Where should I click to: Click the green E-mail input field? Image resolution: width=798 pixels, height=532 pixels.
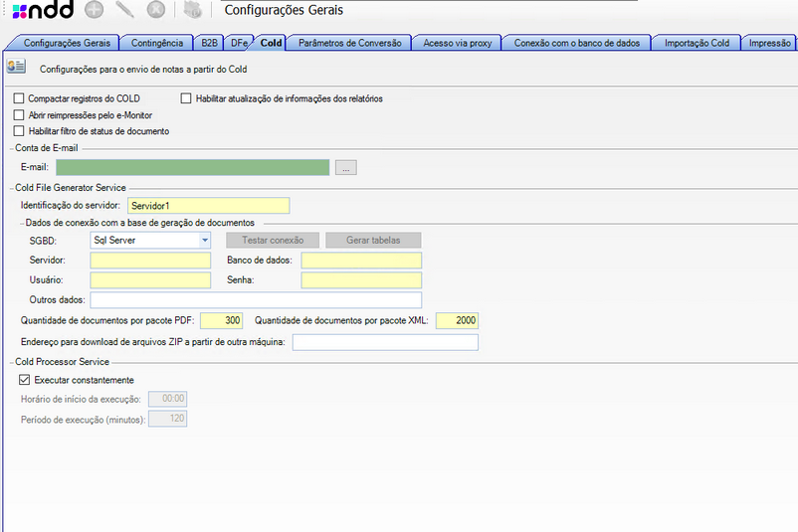(x=192, y=168)
